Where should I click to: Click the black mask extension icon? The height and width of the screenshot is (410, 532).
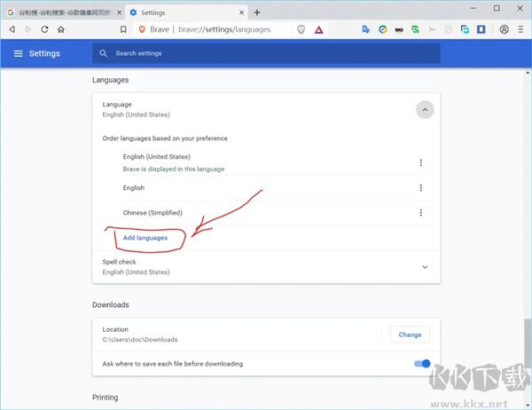pyautogui.click(x=399, y=30)
